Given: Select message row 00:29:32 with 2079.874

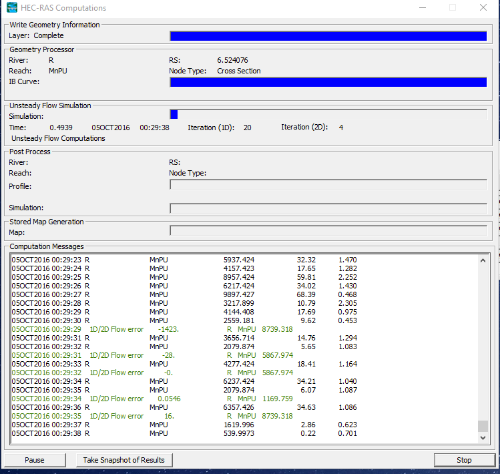Looking at the screenshot, I should [x=184, y=346].
